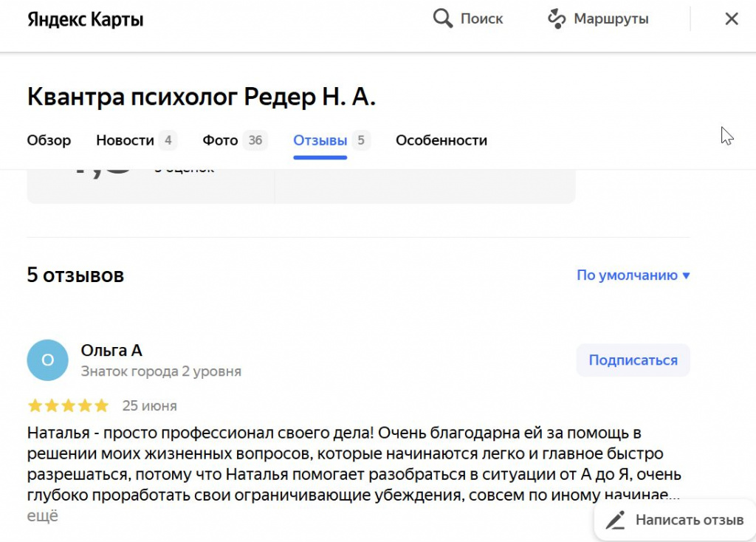
Task: Select the Отзывы tab
Action: click(320, 140)
